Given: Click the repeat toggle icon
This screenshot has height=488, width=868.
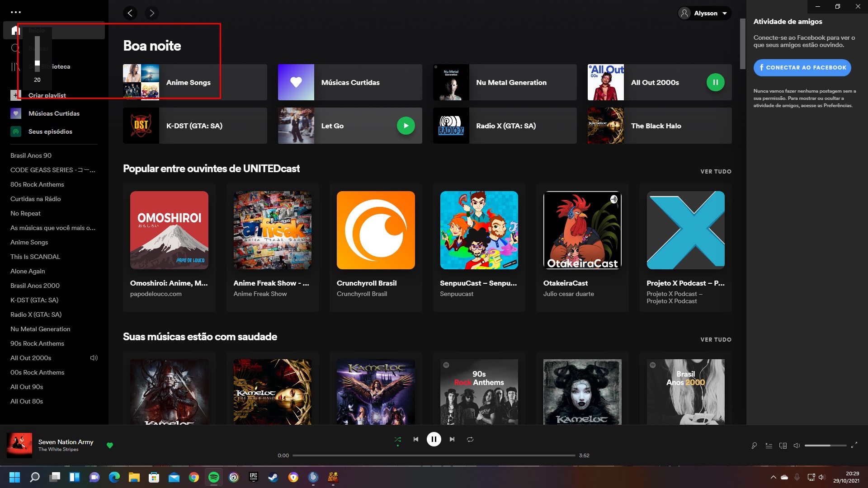Looking at the screenshot, I should (470, 439).
